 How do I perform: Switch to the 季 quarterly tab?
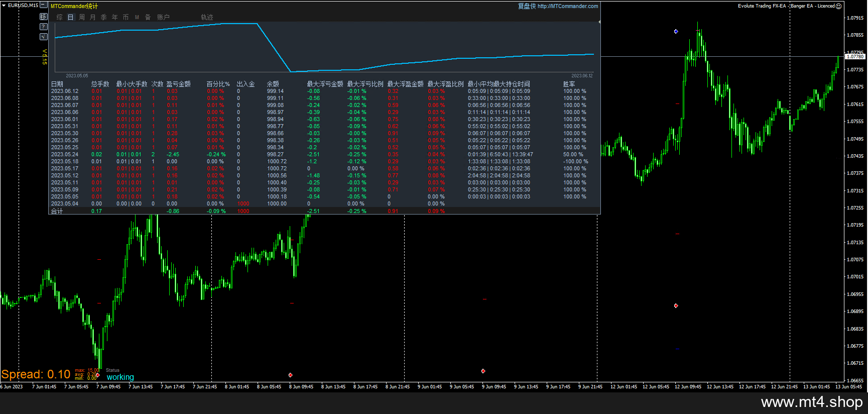click(104, 17)
